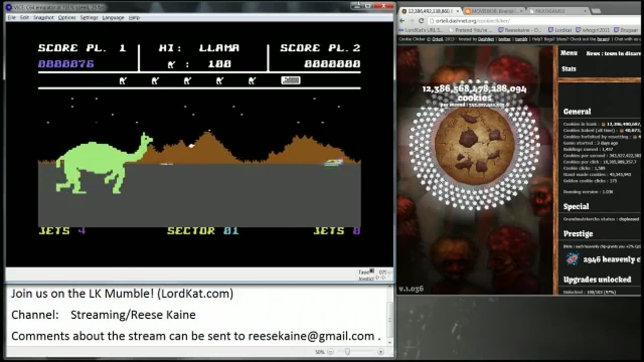Click the big chocolate chip cookie
The width and height of the screenshot is (644, 362).
tap(474, 144)
